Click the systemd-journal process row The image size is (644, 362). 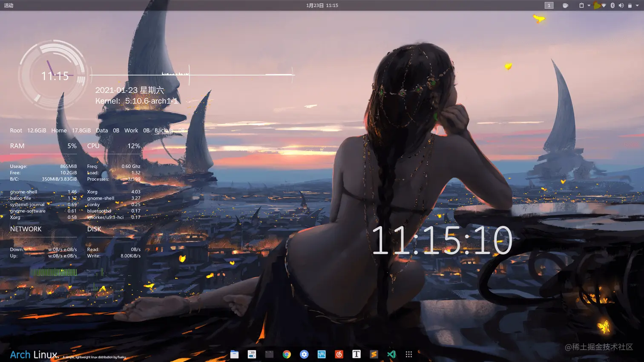pos(43,205)
